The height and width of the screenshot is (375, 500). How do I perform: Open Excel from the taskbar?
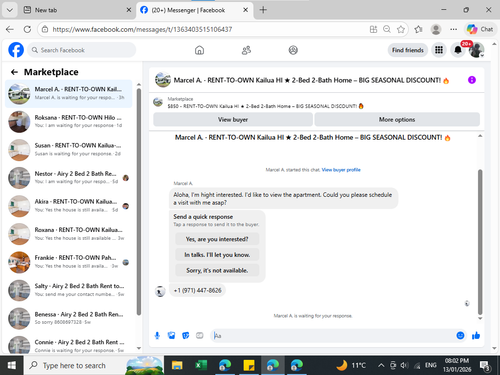click(x=201, y=365)
